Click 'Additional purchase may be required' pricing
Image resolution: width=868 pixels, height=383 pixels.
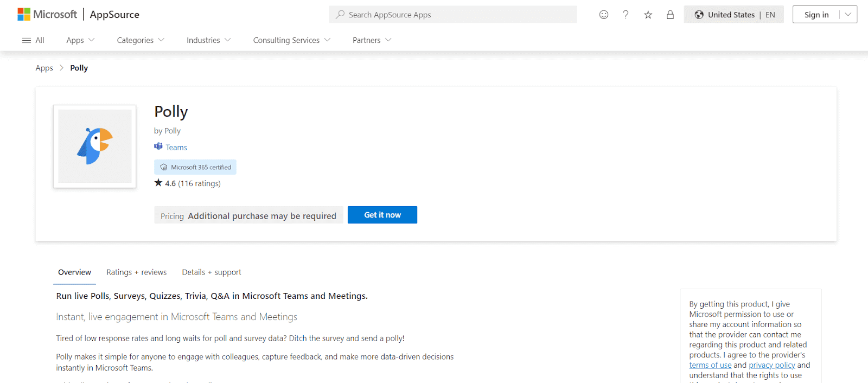(x=262, y=216)
